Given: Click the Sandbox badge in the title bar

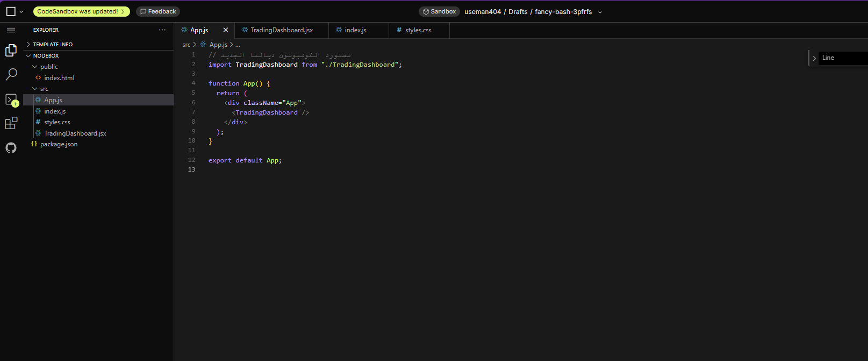Looking at the screenshot, I should click(x=439, y=11).
